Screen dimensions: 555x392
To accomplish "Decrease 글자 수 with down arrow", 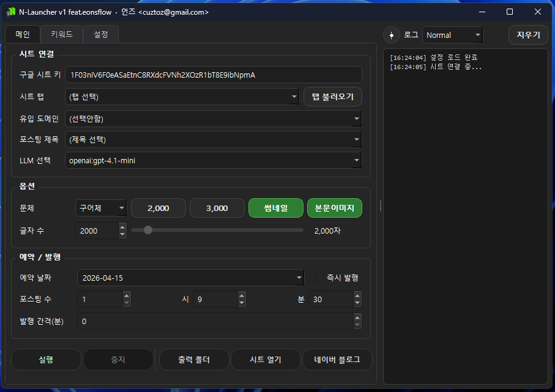I will click(122, 234).
